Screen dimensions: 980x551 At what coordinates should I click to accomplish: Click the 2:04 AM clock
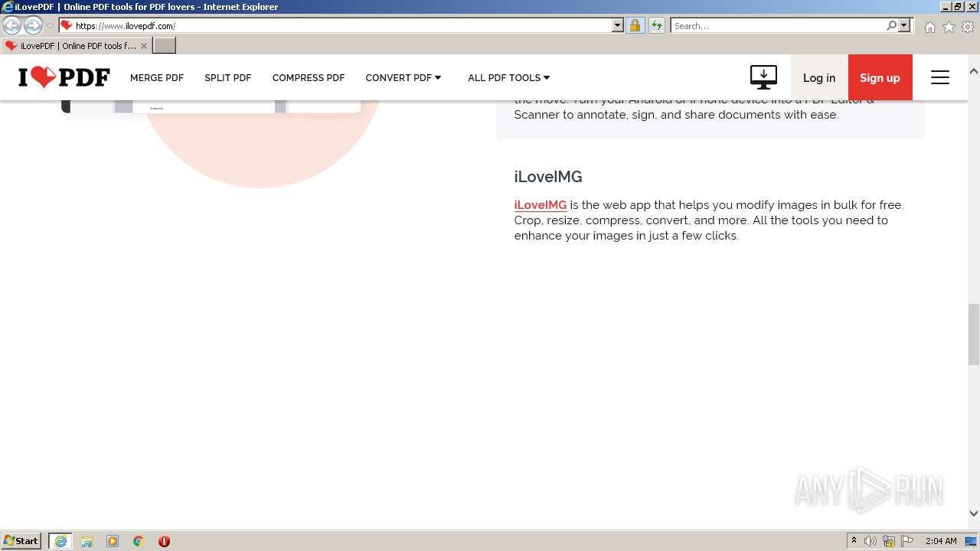(941, 541)
